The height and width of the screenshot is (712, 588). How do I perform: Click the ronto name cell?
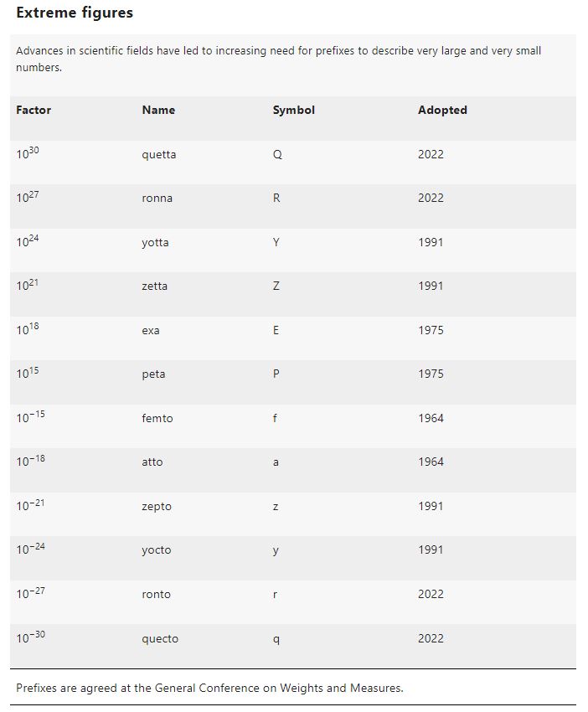pyautogui.click(x=156, y=594)
